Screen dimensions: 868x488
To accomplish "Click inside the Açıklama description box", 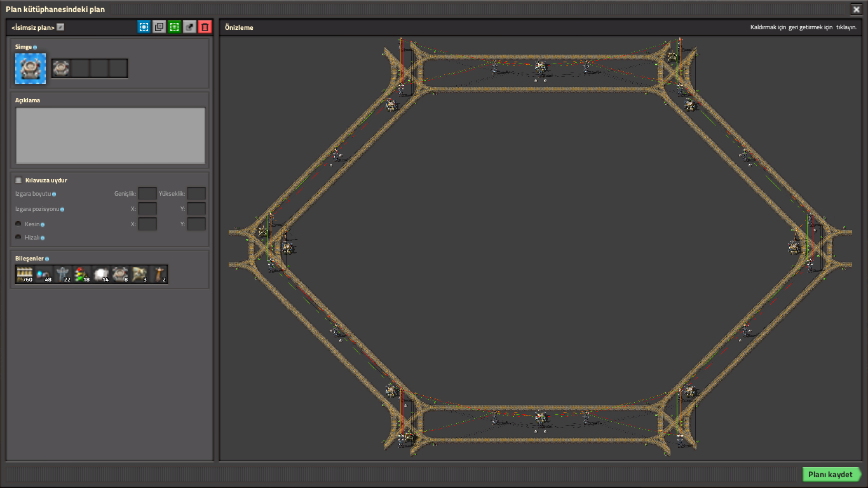I will 111,135.
